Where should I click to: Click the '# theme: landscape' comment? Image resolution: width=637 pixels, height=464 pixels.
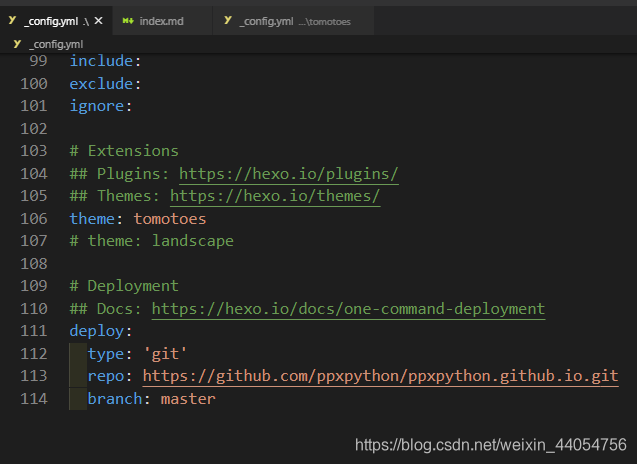152,241
